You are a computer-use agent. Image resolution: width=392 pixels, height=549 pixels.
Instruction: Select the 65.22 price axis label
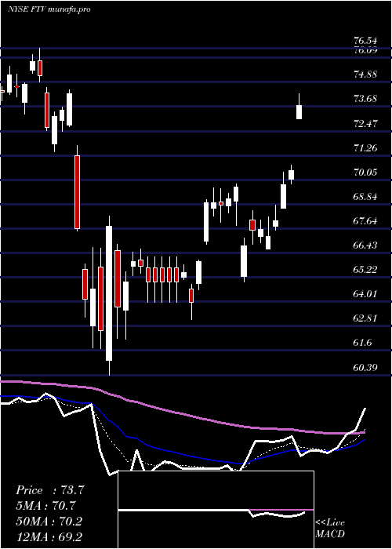367,270
